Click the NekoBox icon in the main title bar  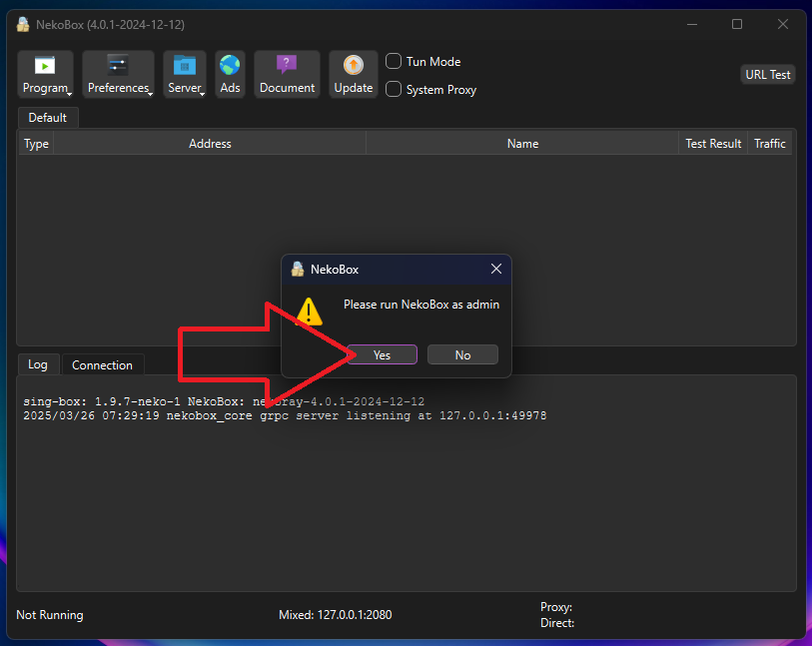23,24
